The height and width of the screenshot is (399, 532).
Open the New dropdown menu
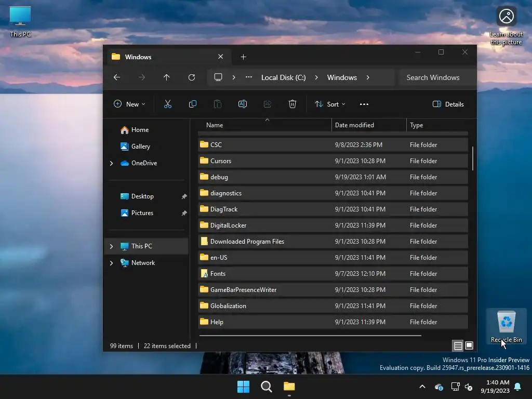129,104
